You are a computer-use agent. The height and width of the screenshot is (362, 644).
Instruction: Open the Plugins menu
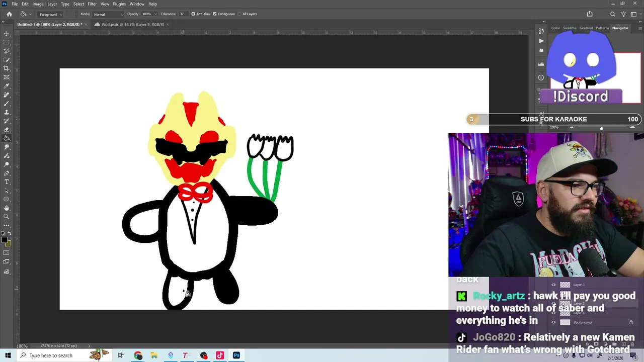[119, 4]
